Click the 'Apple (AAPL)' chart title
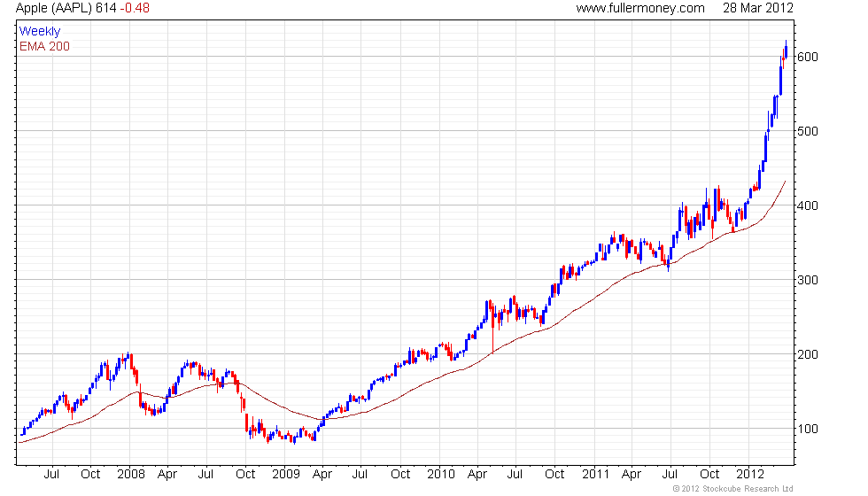 click(x=54, y=8)
